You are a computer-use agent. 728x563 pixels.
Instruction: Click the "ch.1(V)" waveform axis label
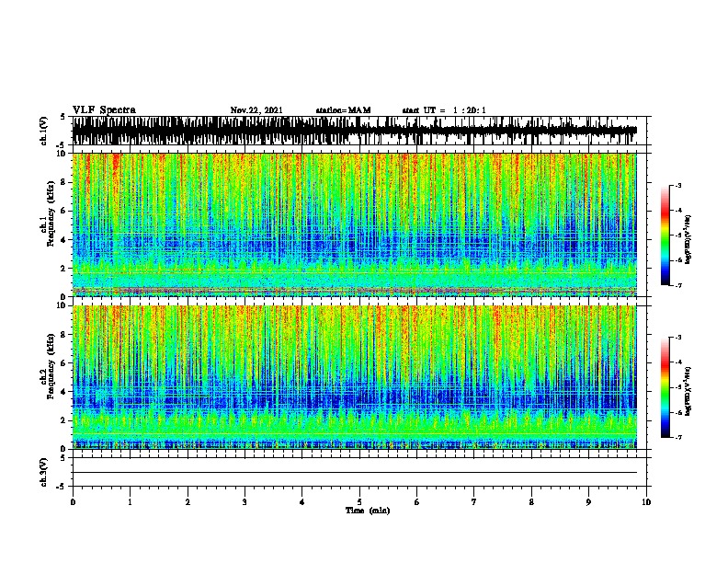tap(44, 131)
